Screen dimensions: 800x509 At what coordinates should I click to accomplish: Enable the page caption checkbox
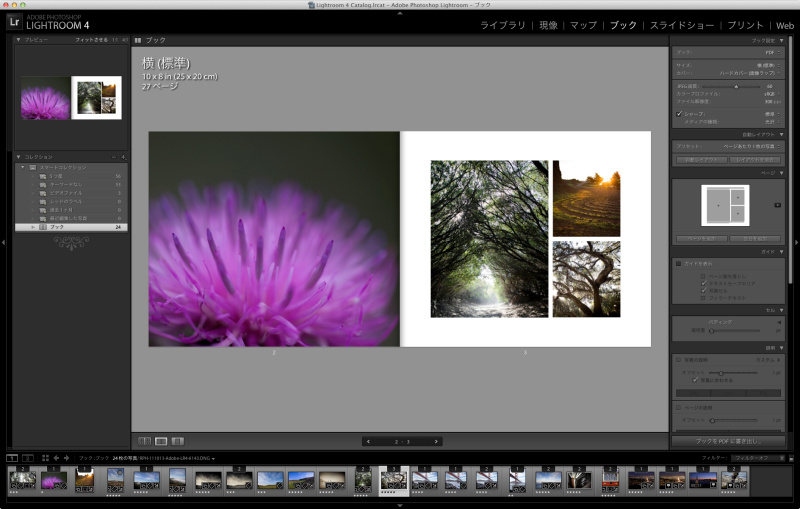(679, 408)
